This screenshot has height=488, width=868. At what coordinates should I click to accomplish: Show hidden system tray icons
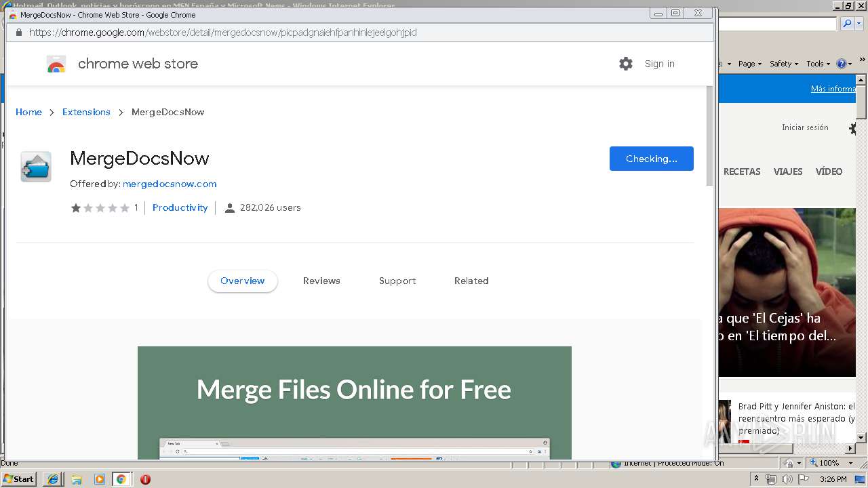757,479
